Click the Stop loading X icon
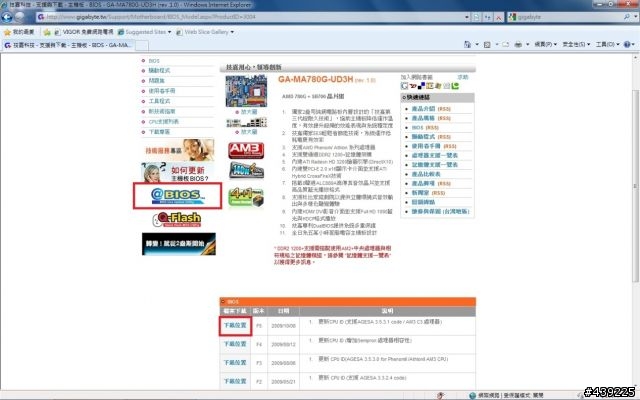The width and height of the screenshot is (640, 400). (499, 17)
